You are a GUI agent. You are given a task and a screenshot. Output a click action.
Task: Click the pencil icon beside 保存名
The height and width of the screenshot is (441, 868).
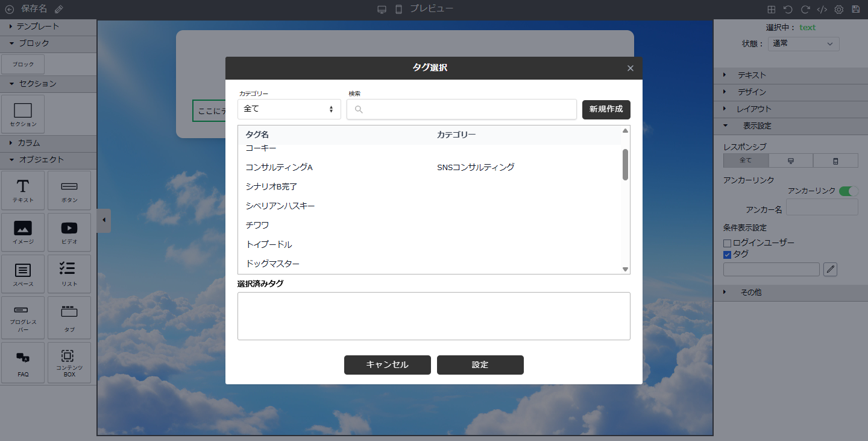pos(58,9)
